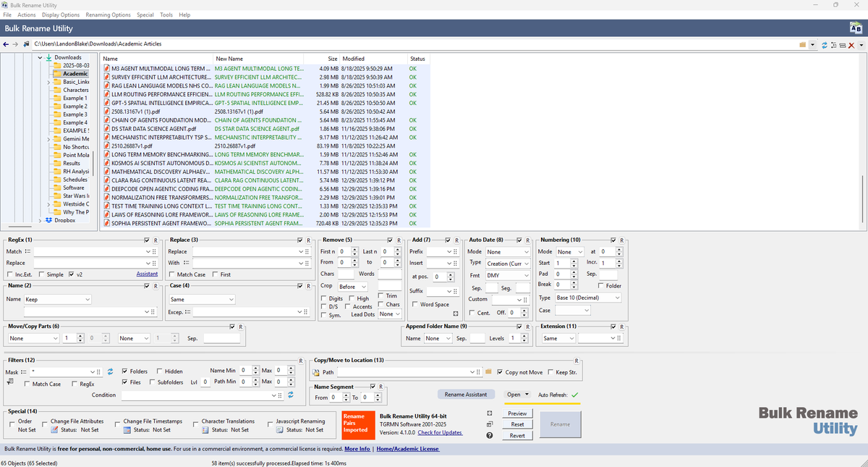Open the Rename Assistant
The width and height of the screenshot is (868, 467).
[x=466, y=395]
